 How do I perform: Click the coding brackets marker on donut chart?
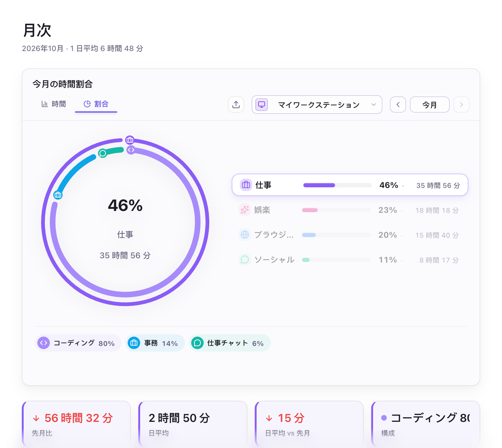click(x=131, y=150)
